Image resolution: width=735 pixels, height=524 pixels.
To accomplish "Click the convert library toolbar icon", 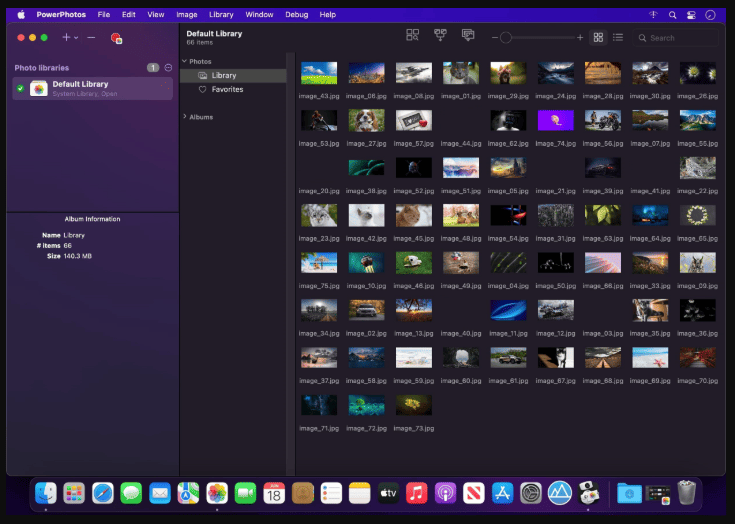I will (x=468, y=35).
